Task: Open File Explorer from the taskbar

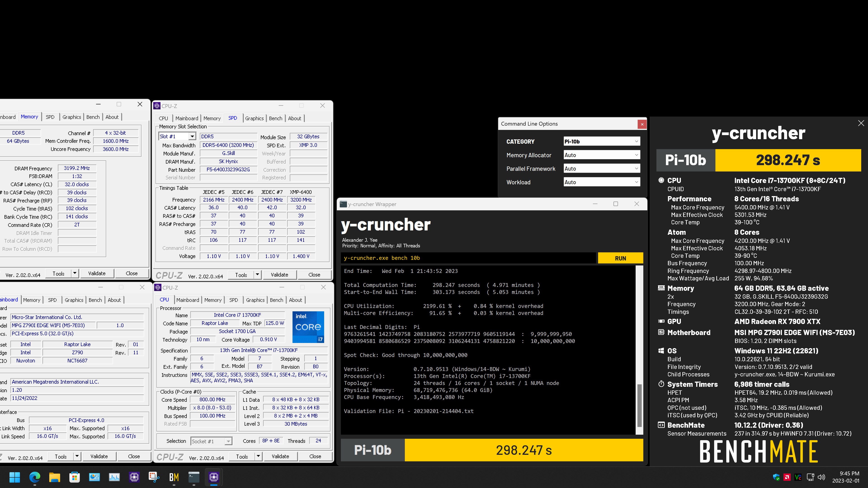Action: tap(54, 477)
